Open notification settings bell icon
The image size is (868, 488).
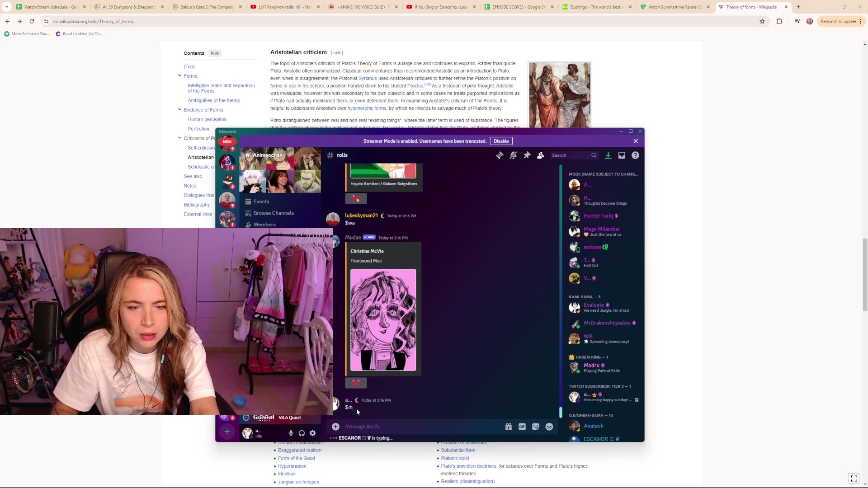pos(513,155)
